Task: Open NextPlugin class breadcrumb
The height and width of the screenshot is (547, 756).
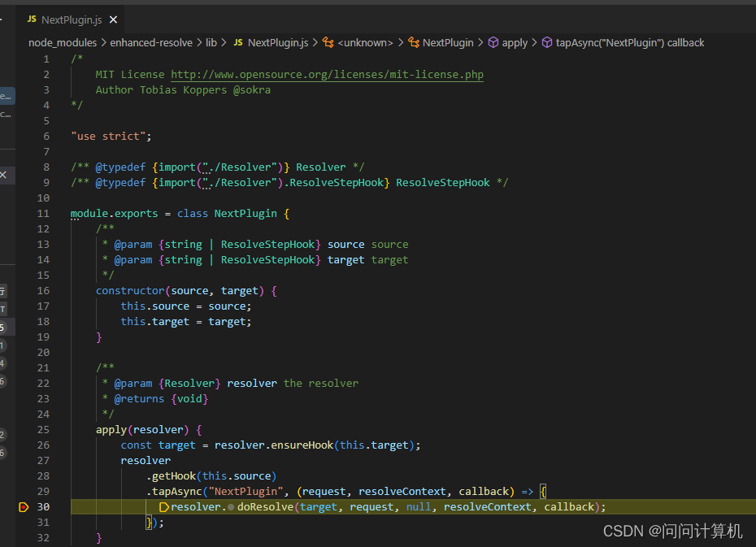Action: click(x=448, y=43)
